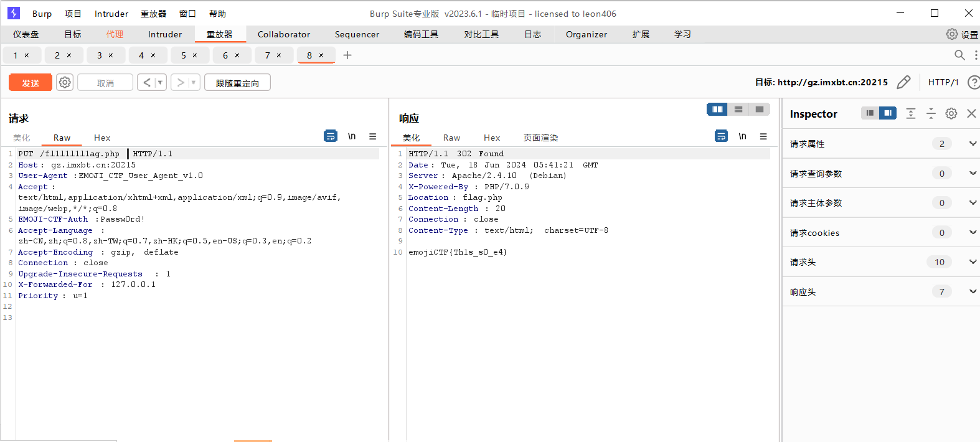The image size is (980, 442).
Task: Click the emojiCTF flag text in response
Action: coord(458,252)
